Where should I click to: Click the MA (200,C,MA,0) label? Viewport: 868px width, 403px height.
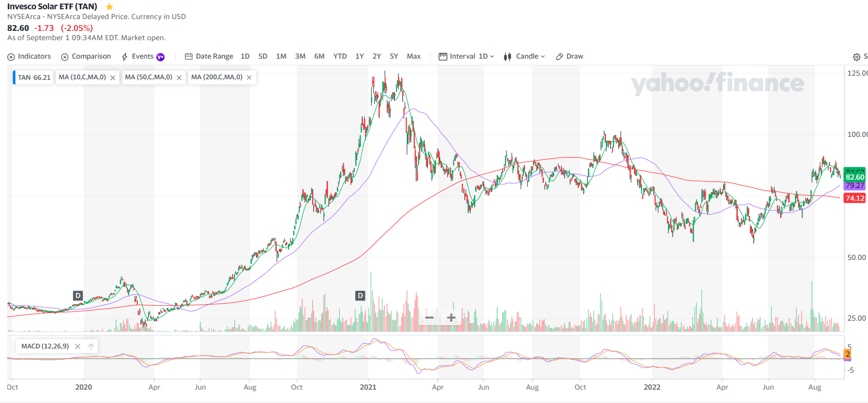click(217, 77)
